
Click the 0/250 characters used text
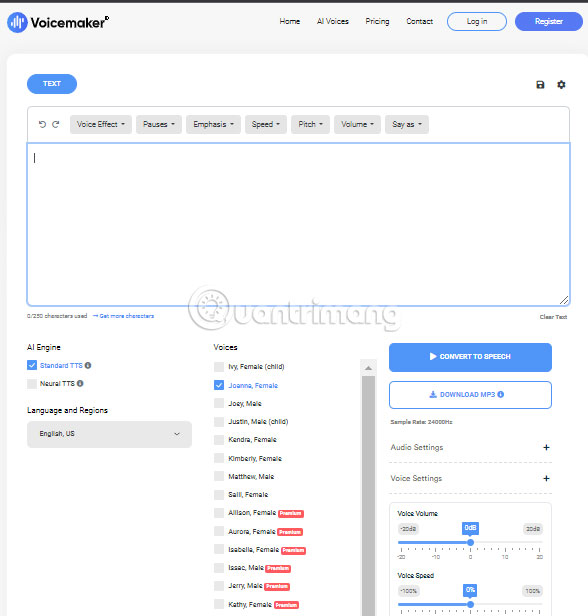tap(57, 316)
